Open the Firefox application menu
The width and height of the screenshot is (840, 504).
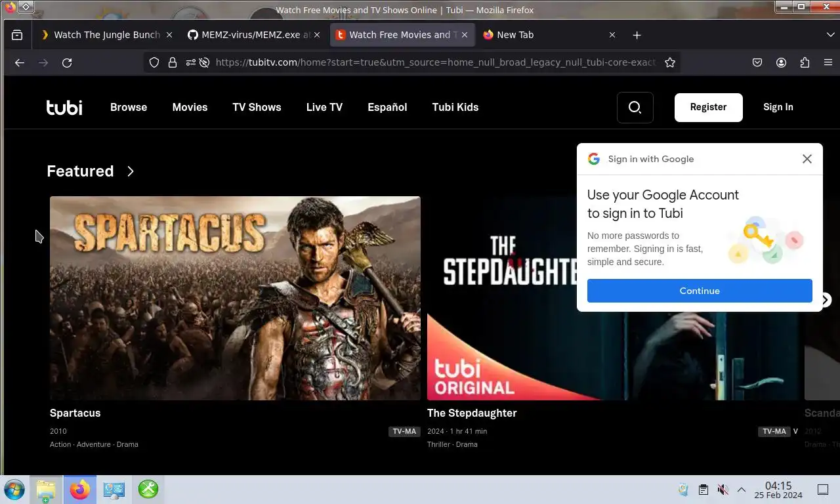pyautogui.click(x=828, y=62)
